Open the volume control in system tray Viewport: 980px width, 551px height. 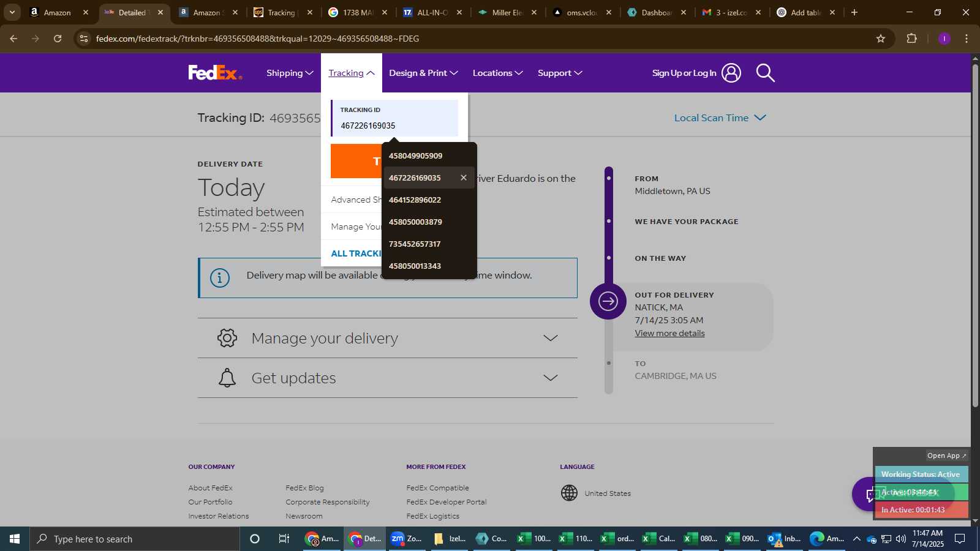[x=901, y=539]
